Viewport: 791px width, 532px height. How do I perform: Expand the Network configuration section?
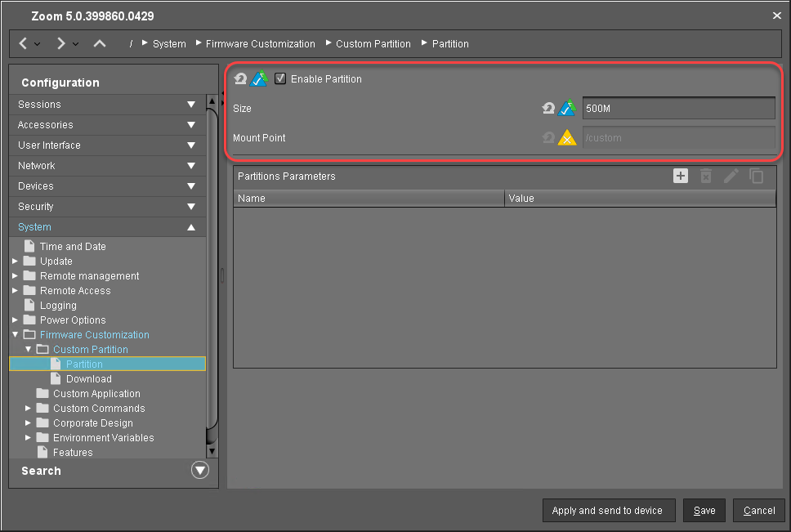190,166
